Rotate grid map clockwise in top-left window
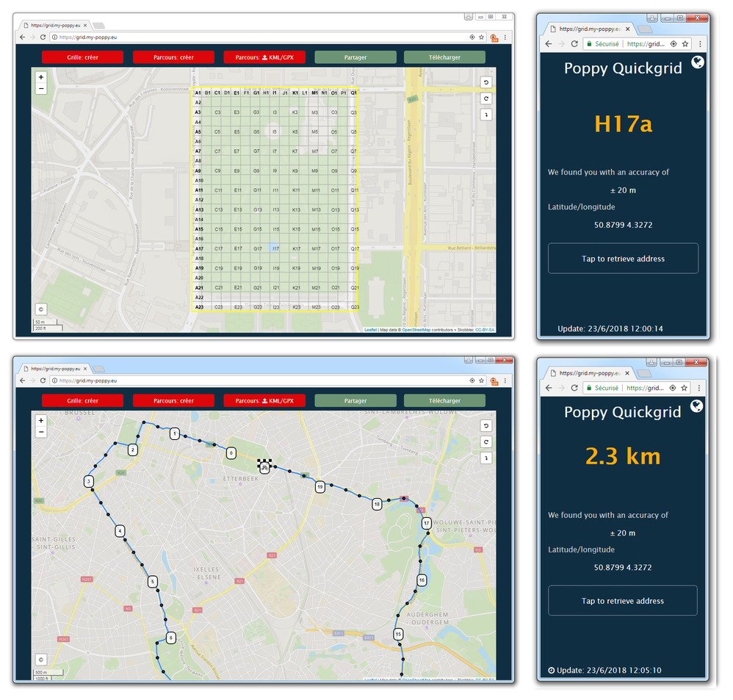 (x=486, y=98)
